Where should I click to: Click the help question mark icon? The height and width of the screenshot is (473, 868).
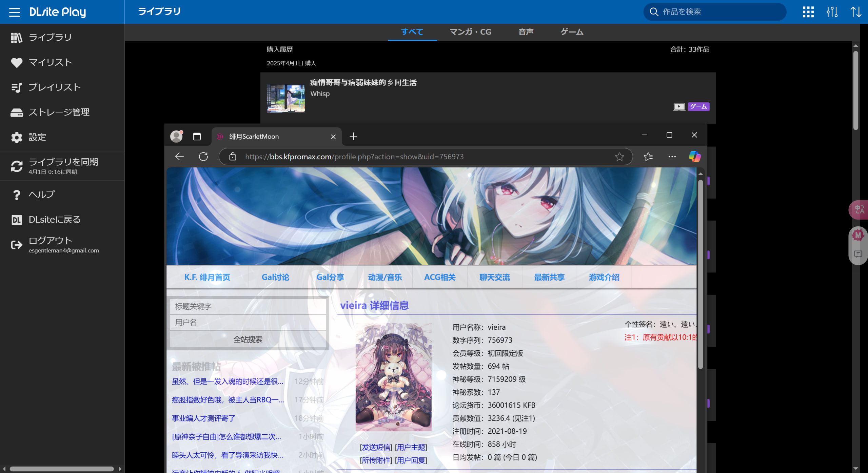coord(16,195)
